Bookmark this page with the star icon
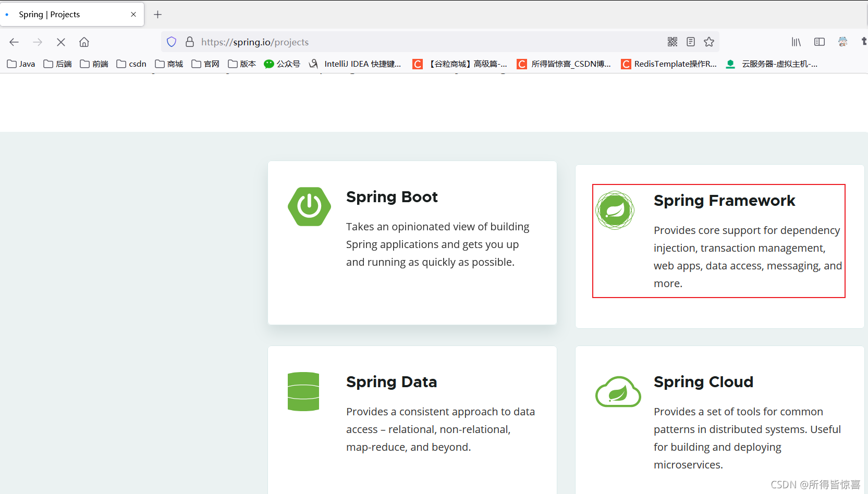This screenshot has width=868, height=494. [709, 42]
